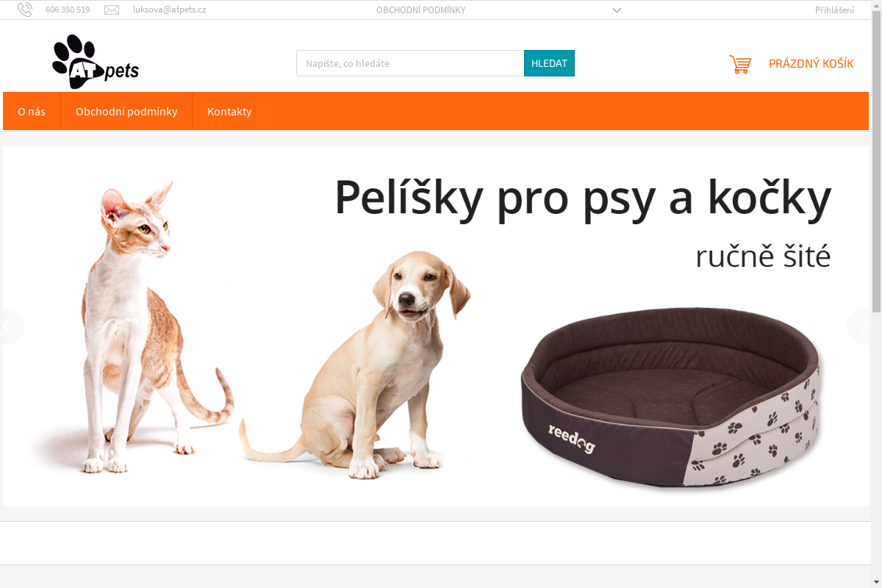Open the shopping cart icon
Viewport: 882px width, 588px height.
(x=740, y=64)
